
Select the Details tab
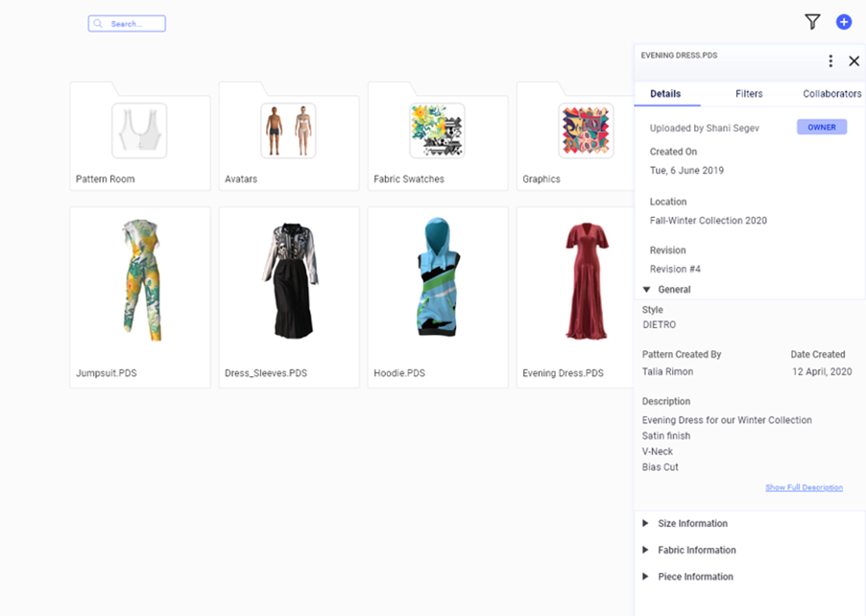pyautogui.click(x=665, y=94)
